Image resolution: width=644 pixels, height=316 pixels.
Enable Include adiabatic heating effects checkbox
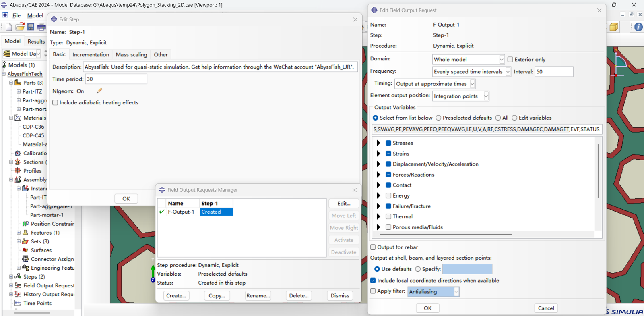click(55, 103)
